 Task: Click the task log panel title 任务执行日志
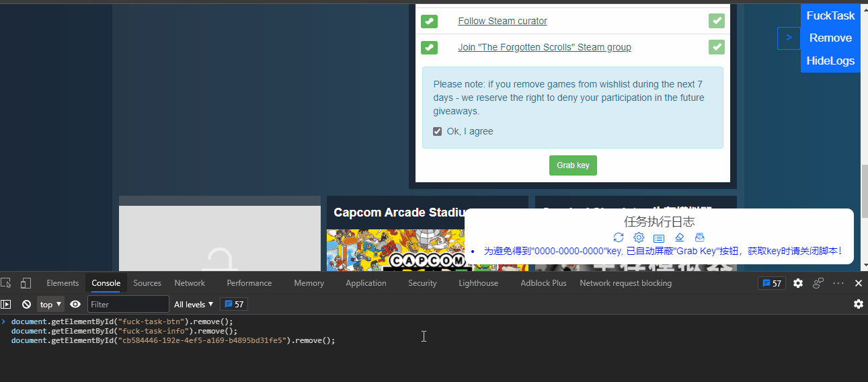coord(659,221)
